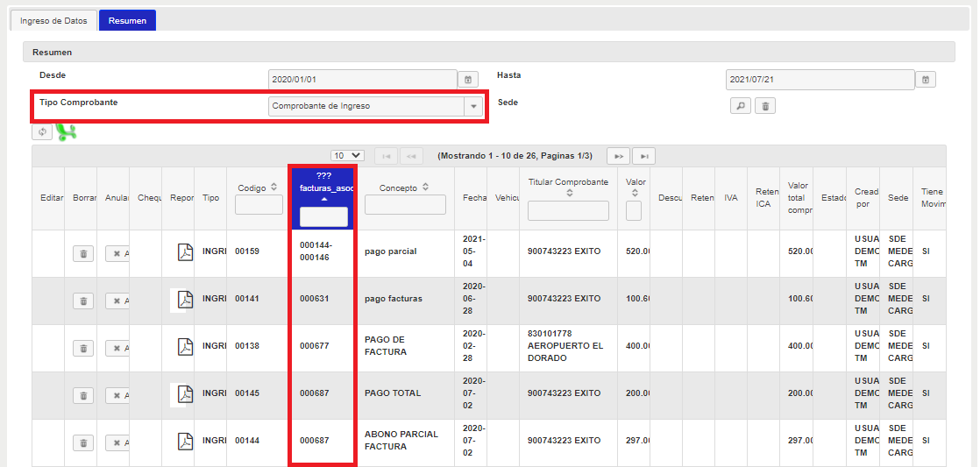
Task: Jump to last page of results
Action: pyautogui.click(x=643, y=156)
